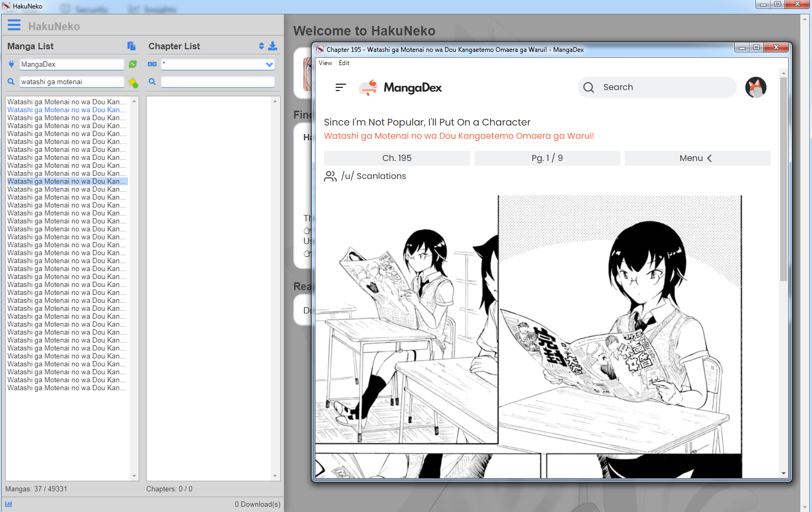
Task: Open the MangaDex sidebar menu icon
Action: click(341, 87)
